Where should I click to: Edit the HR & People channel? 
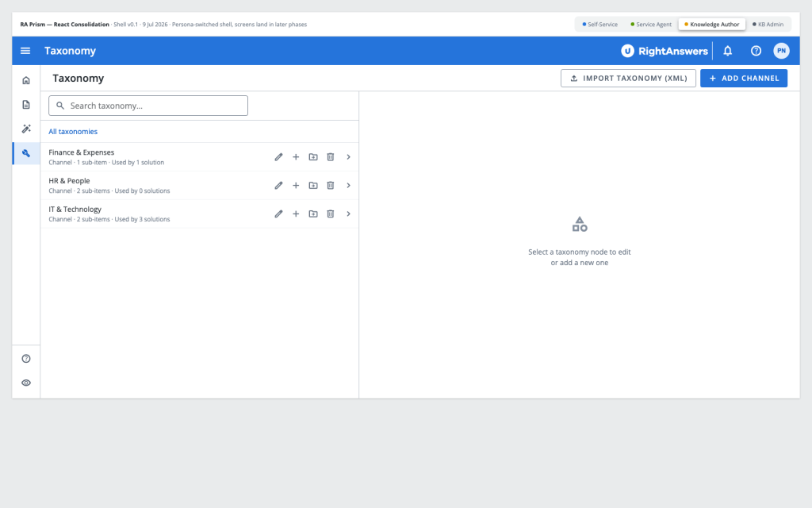278,186
